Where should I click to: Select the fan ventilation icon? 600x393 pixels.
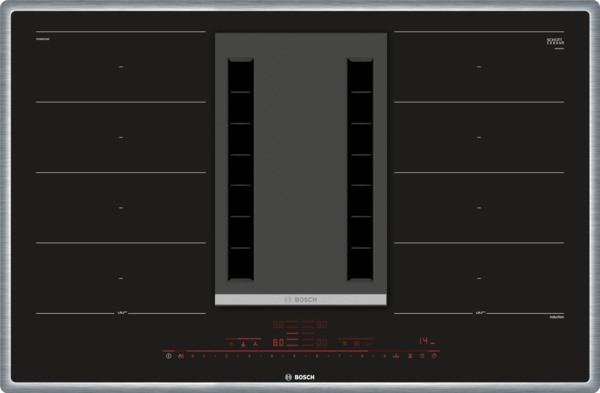point(255,344)
